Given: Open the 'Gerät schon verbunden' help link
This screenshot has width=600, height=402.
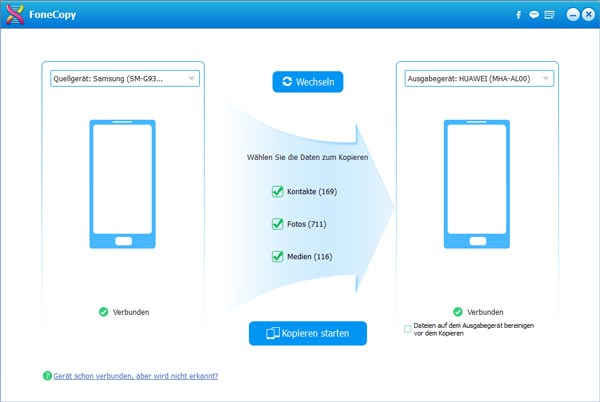Looking at the screenshot, I should click(135, 376).
